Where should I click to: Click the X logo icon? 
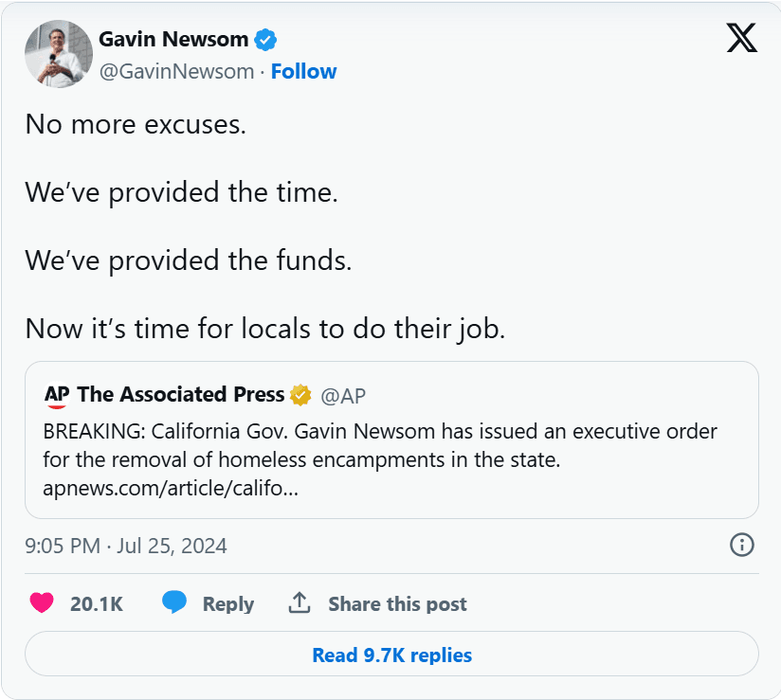741,38
